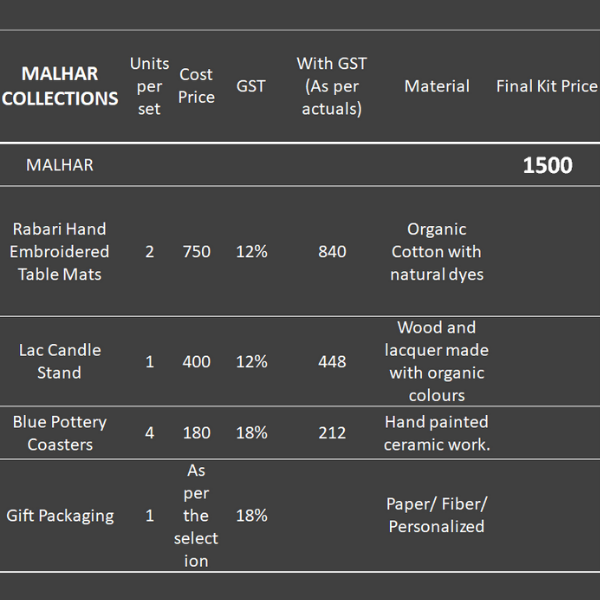Click the Final Kit Price header
The width and height of the screenshot is (600, 600).
546,86
